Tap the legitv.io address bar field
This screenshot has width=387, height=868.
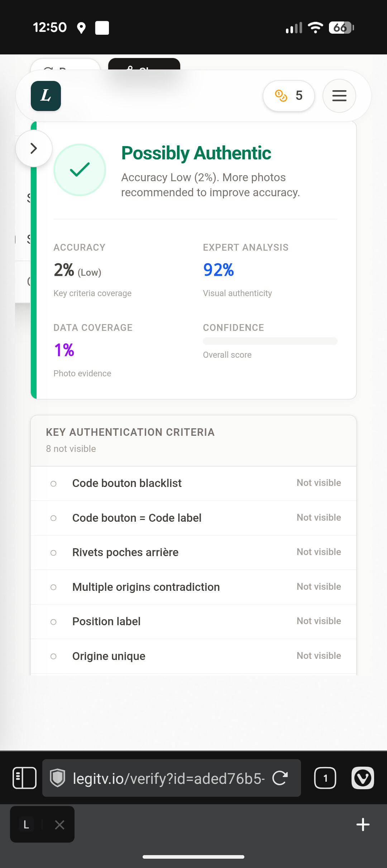click(168, 778)
